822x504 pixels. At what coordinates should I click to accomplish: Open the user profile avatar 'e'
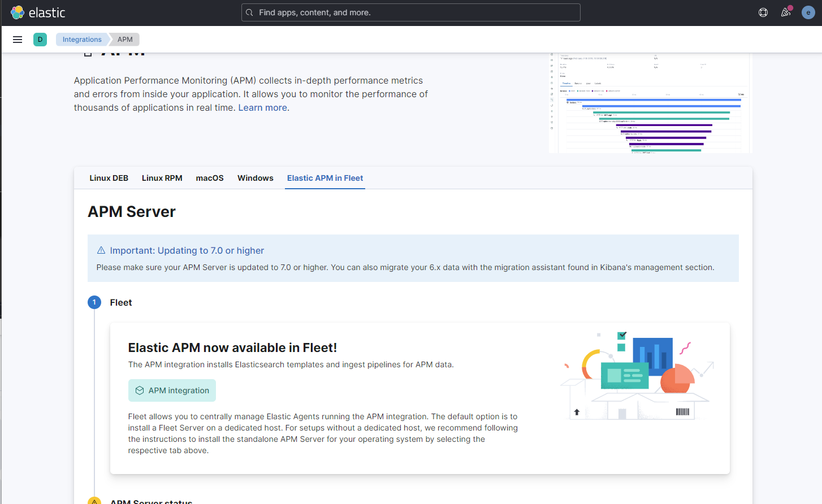point(808,12)
